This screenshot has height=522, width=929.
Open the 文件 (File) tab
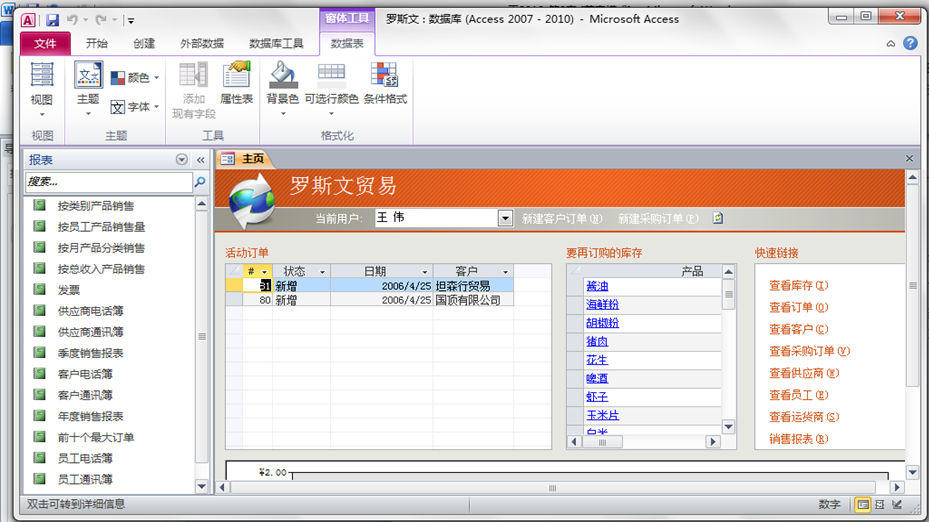click(45, 43)
